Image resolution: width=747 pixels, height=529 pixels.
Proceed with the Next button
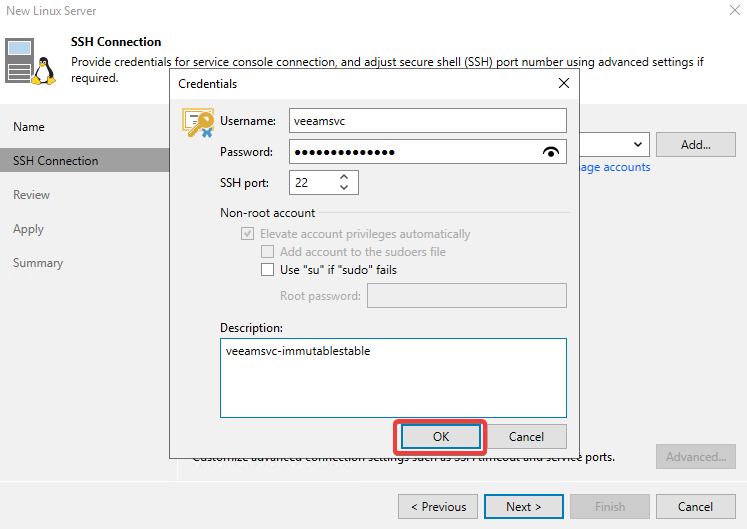pyautogui.click(x=524, y=507)
